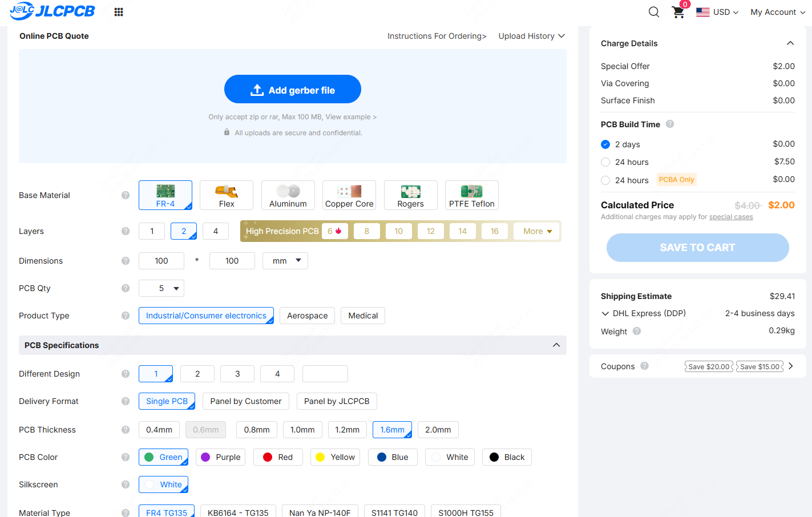The width and height of the screenshot is (812, 517).
Task: Select the PTFE Teflon base material
Action: [472, 195]
